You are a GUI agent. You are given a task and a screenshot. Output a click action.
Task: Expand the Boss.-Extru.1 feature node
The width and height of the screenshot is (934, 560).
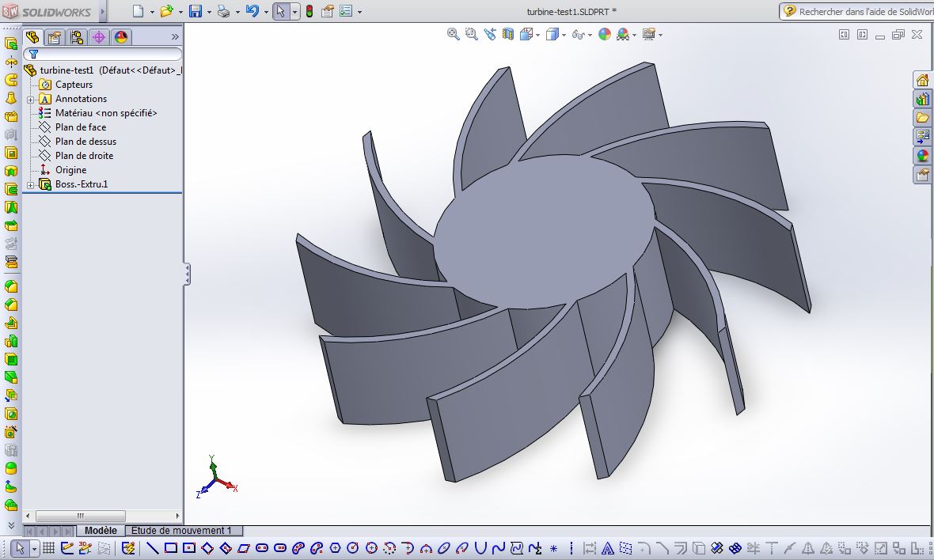point(30,185)
